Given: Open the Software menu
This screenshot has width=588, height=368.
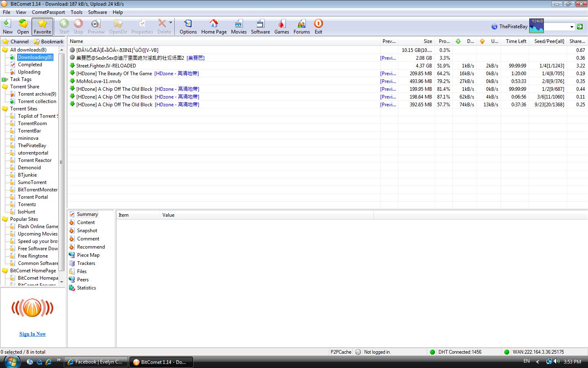Looking at the screenshot, I should coord(98,12).
